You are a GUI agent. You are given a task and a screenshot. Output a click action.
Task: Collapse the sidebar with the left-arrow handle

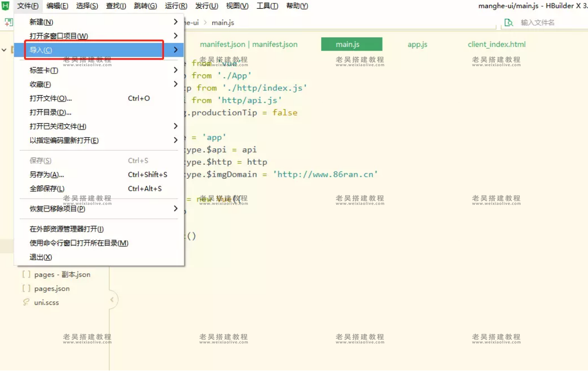(x=112, y=300)
